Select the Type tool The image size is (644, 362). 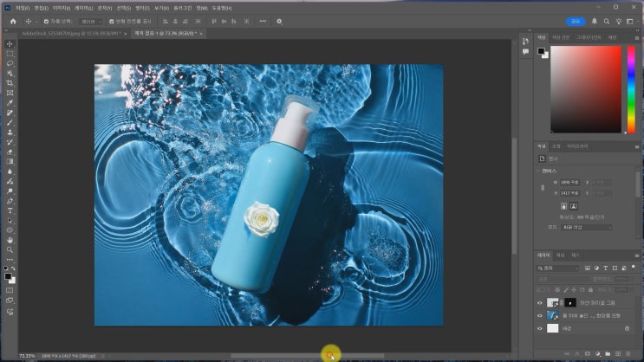pos(10,210)
